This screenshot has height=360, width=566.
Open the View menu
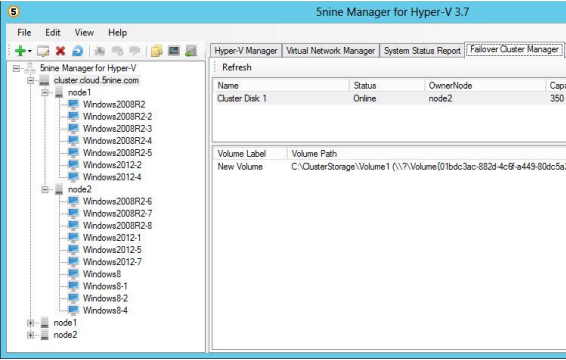pyautogui.click(x=84, y=32)
